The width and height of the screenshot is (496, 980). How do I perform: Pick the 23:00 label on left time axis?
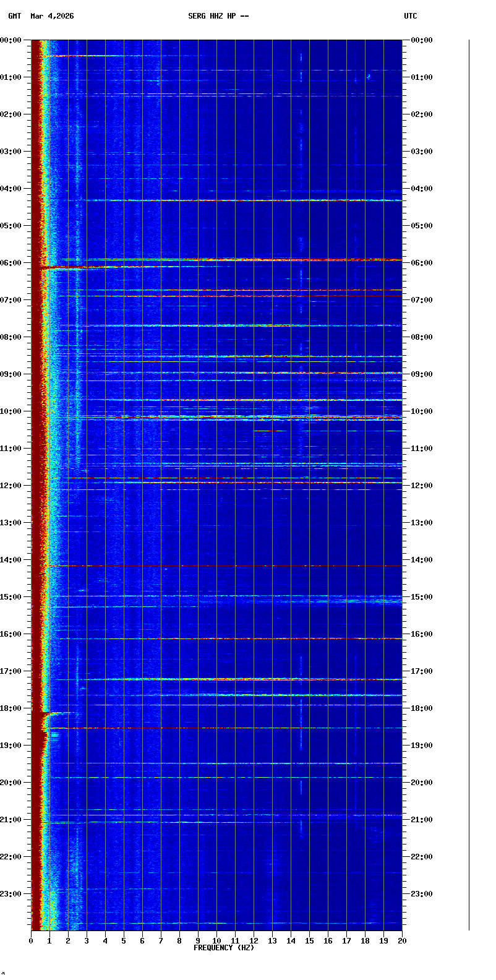[x=11, y=894]
